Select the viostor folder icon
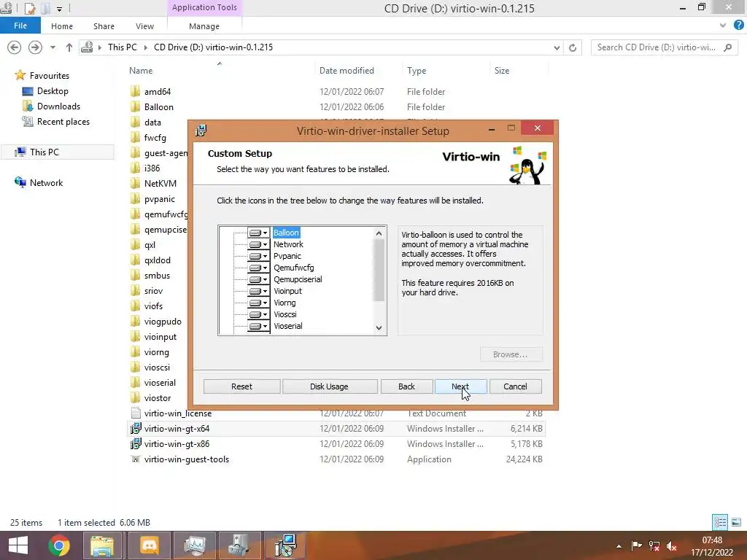Image resolution: width=747 pixels, height=560 pixels. click(x=135, y=397)
